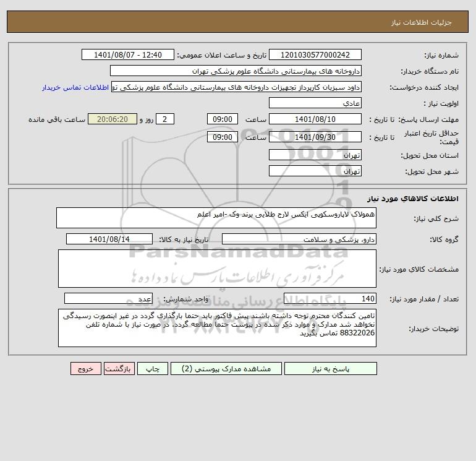
Task: Click label 'استان محل تحویل:'
Action: point(430,155)
